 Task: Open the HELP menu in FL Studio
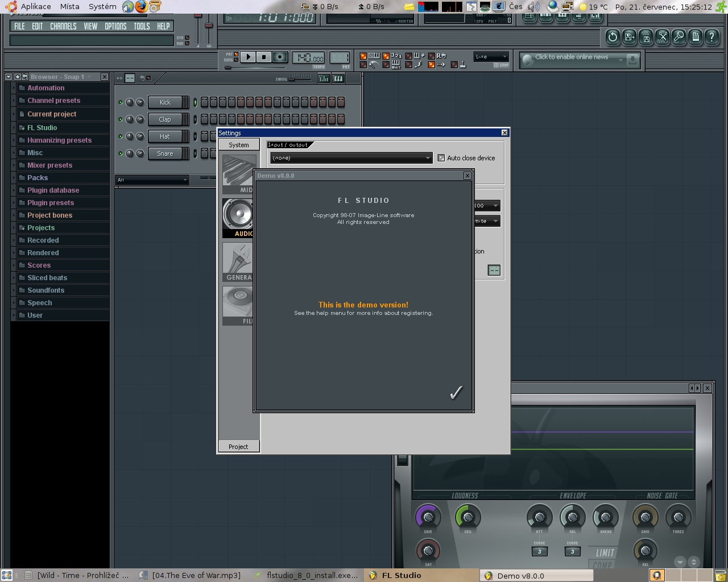point(163,26)
